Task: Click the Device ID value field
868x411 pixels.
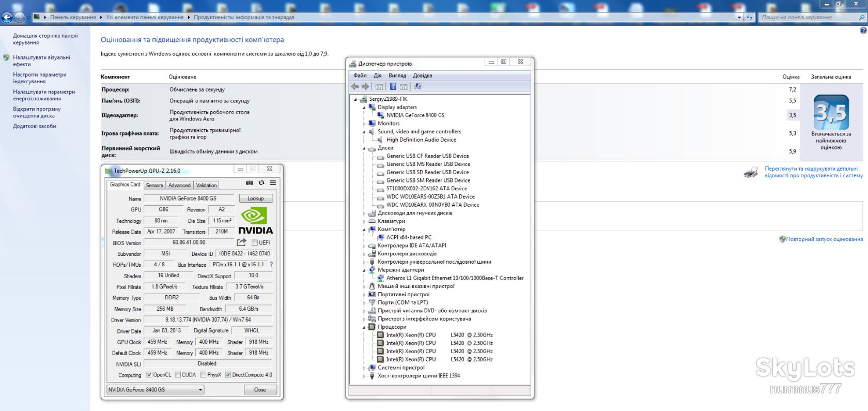Action: 244,254
